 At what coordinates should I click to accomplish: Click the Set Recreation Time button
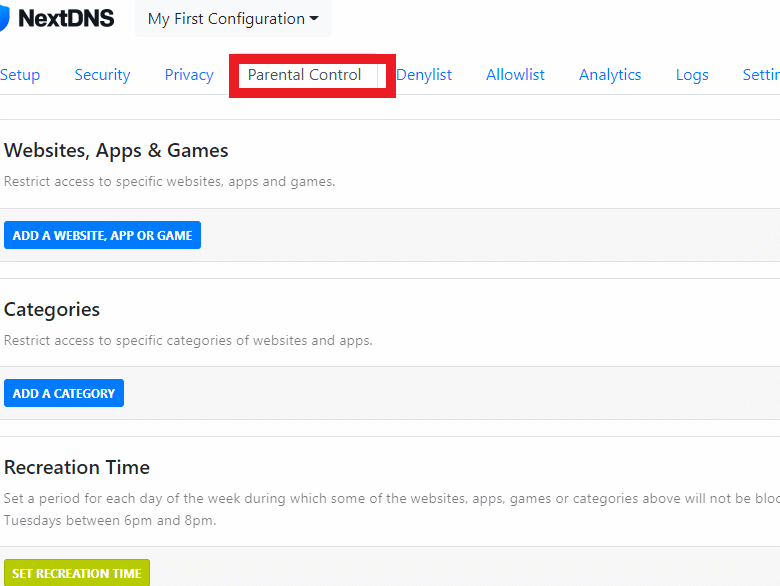(77, 573)
